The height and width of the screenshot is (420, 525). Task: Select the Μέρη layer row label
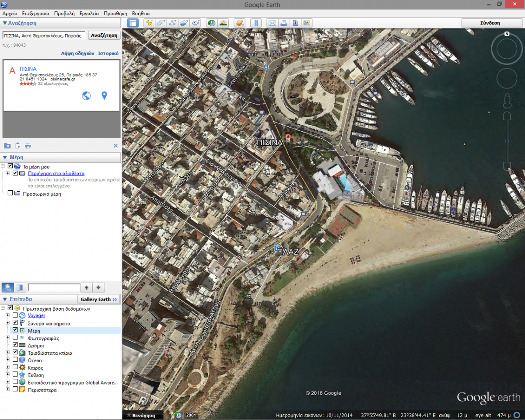click(34, 331)
